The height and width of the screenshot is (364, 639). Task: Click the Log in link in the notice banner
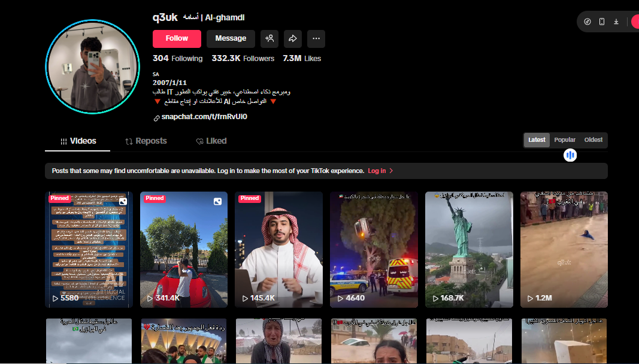(377, 171)
